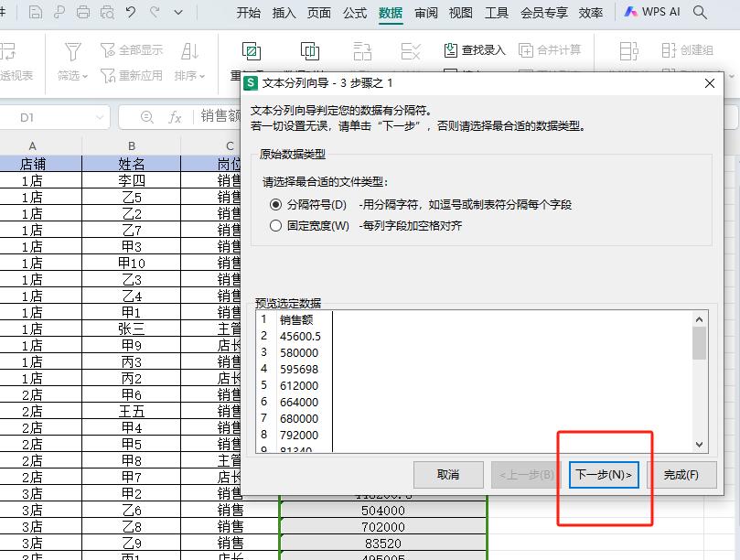Open the 效率 tab
This screenshot has height=560, width=740.
591,12
